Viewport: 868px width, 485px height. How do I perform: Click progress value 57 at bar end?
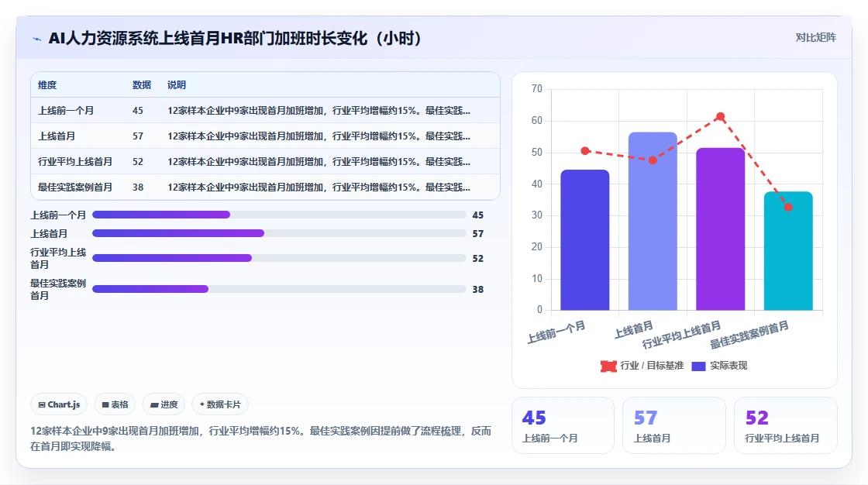click(477, 234)
